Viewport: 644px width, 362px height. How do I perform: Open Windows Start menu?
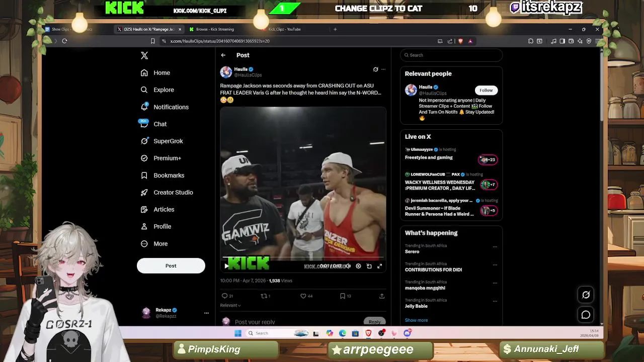(238, 333)
